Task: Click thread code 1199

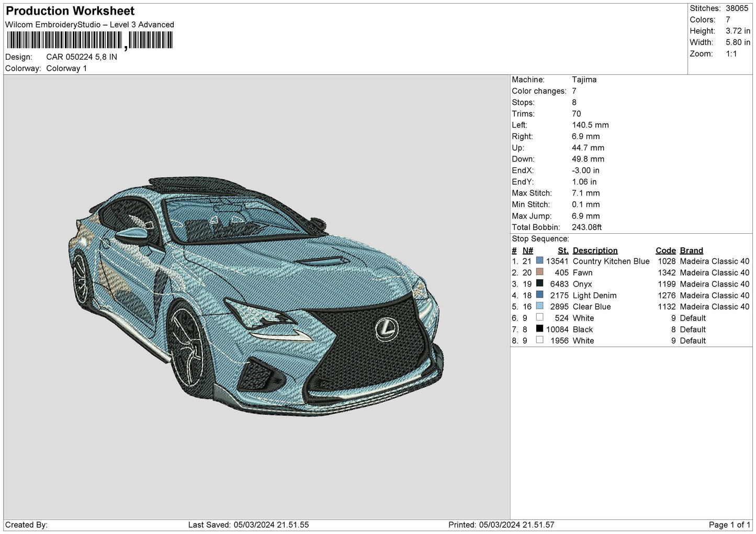Action: click(x=667, y=285)
